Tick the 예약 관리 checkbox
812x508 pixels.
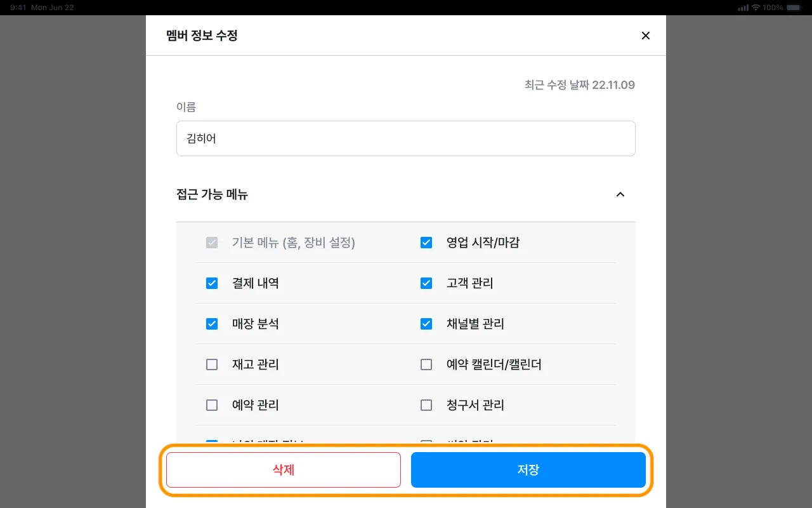coord(212,405)
